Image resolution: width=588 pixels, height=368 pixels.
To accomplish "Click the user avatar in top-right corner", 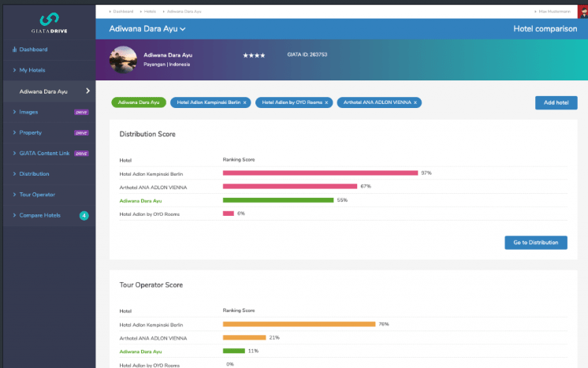I will [x=582, y=9].
